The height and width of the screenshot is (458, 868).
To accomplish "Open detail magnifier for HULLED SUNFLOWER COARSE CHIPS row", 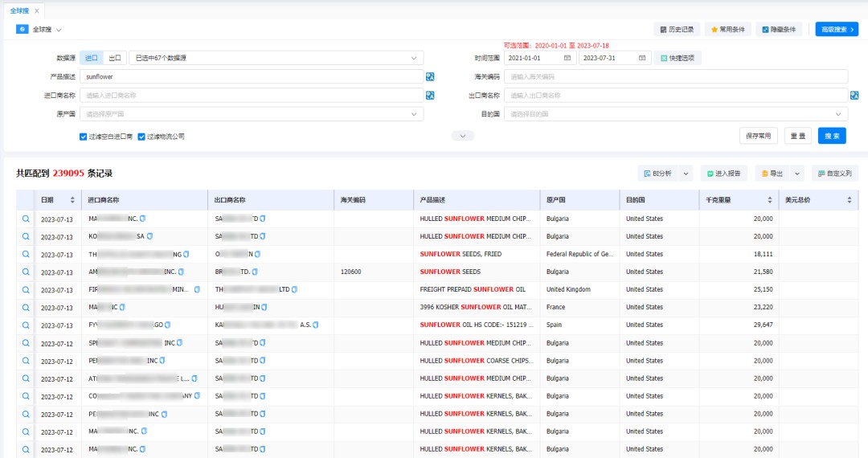I will click(26, 361).
